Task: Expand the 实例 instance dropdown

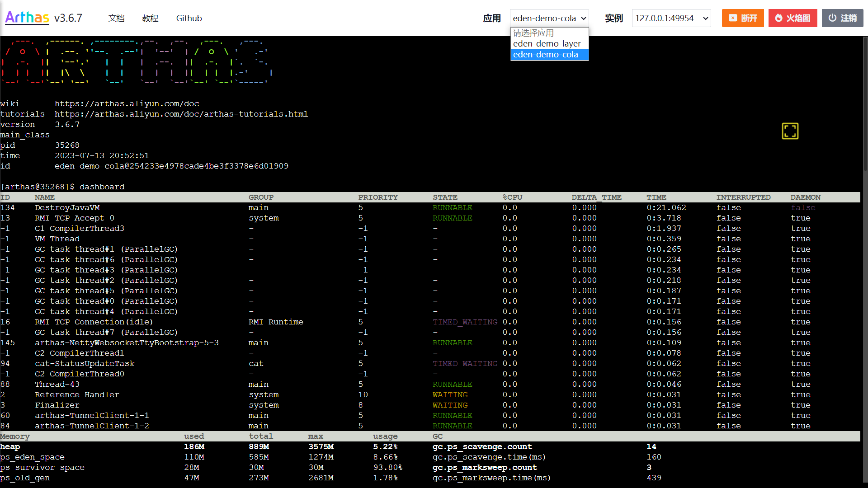Action: pos(671,18)
